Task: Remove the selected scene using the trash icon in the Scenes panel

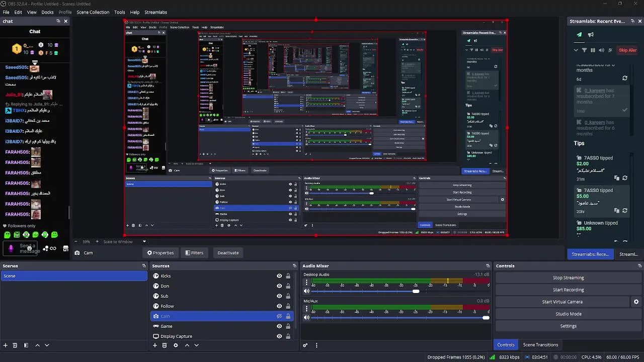Action: click(15, 345)
